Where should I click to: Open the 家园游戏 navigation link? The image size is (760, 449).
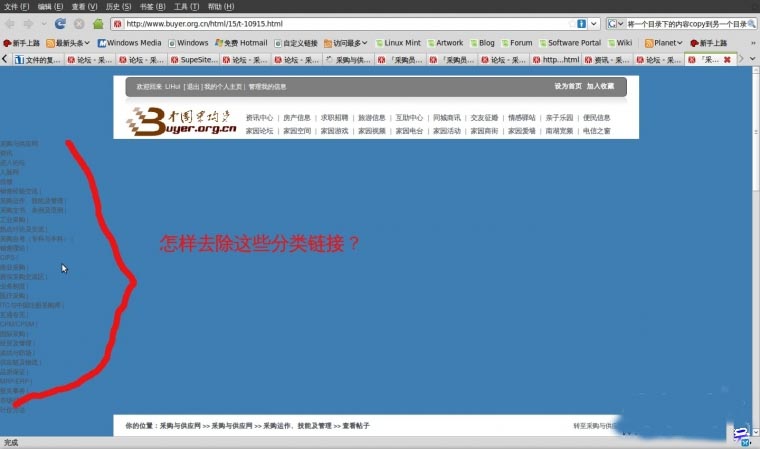click(x=334, y=131)
